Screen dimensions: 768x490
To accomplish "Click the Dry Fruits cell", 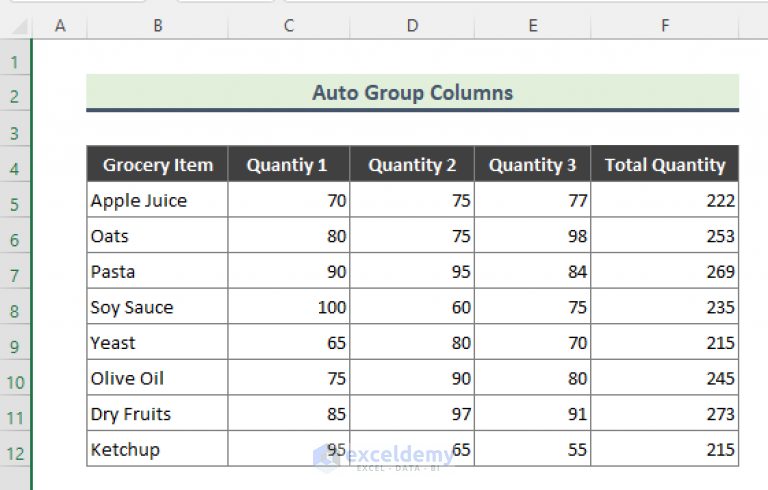I will 158,414.
